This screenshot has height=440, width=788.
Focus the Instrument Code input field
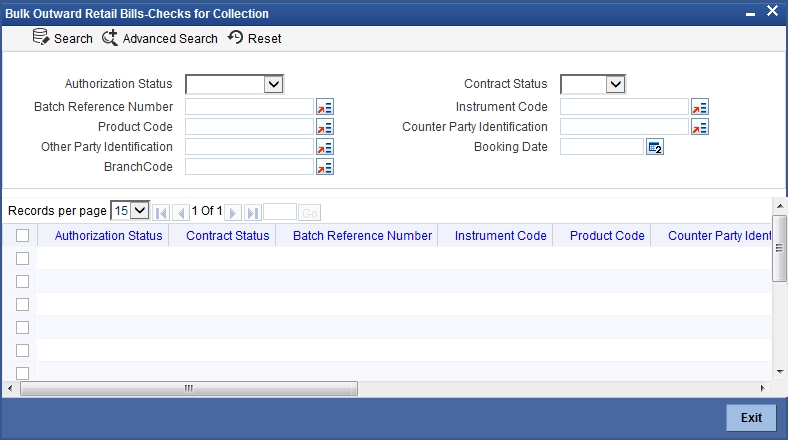coord(624,107)
